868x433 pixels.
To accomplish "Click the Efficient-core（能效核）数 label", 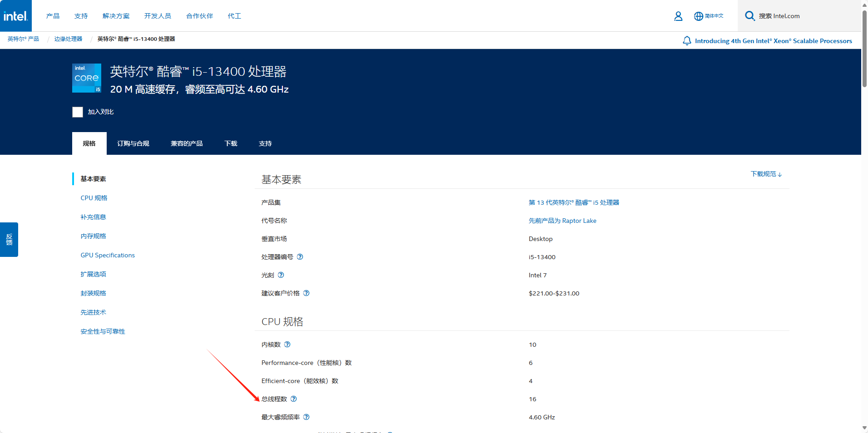I will pos(300,381).
